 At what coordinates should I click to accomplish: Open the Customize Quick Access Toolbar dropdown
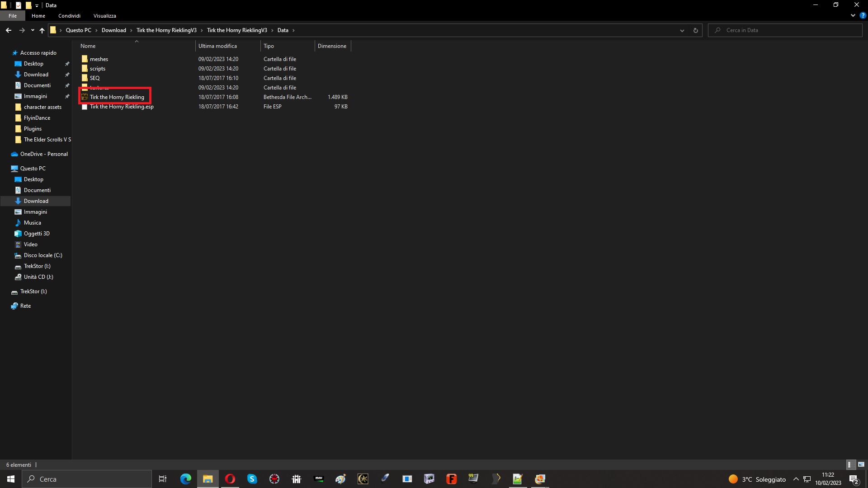(x=37, y=6)
